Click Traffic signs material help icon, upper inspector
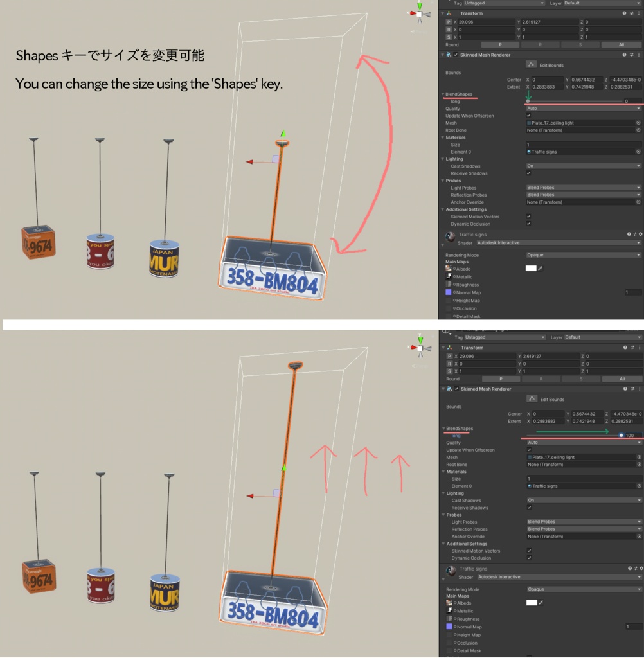Screen dimensions: 644x658 point(629,234)
